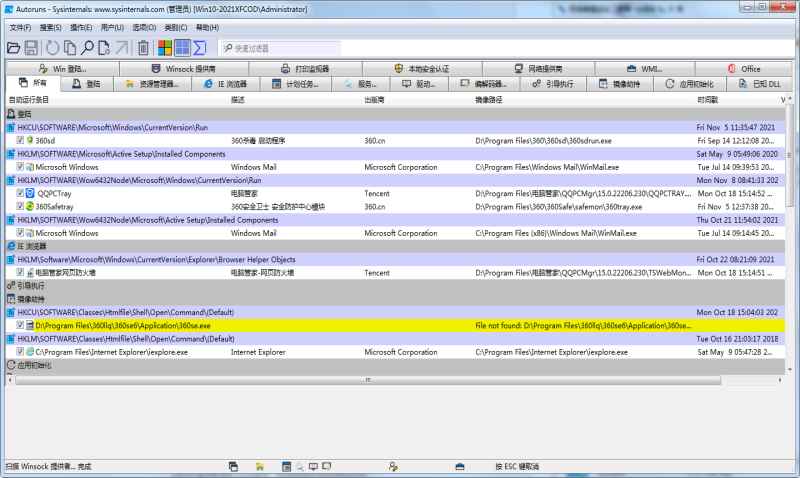
Task: Click the yellow explorer icon in status bar
Action: point(260,466)
